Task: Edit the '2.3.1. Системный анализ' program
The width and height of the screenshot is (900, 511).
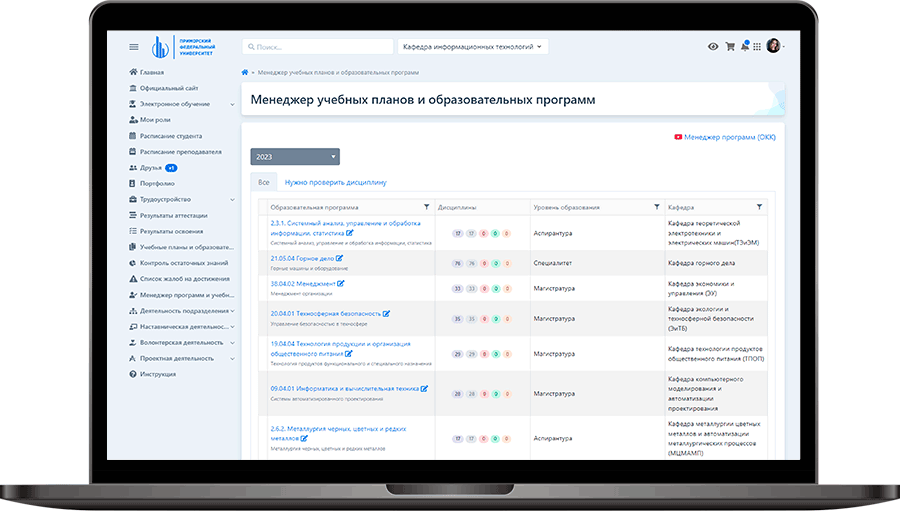Action: point(350,233)
